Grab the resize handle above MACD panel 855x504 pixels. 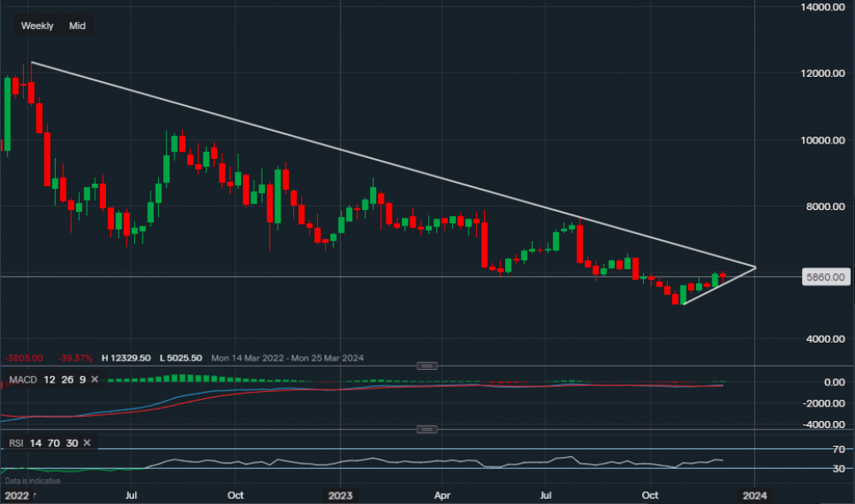(x=427, y=366)
